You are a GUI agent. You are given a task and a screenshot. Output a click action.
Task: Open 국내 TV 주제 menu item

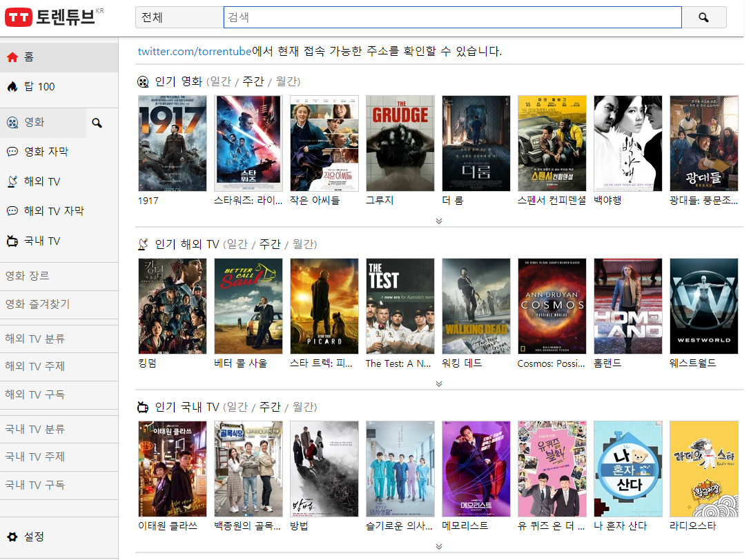click(x=59, y=457)
